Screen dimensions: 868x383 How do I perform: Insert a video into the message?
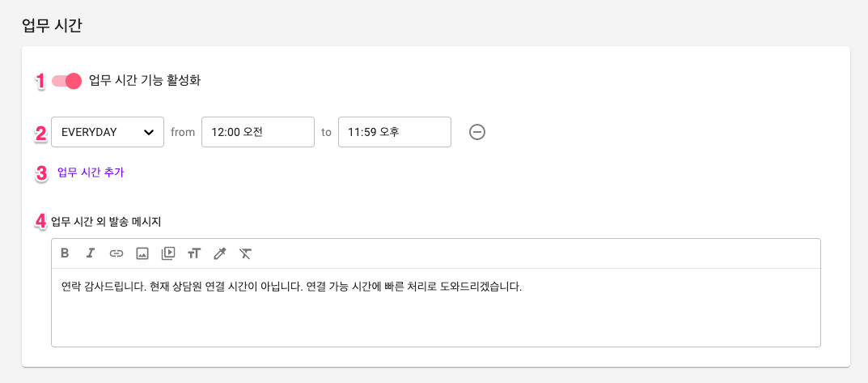click(x=167, y=253)
